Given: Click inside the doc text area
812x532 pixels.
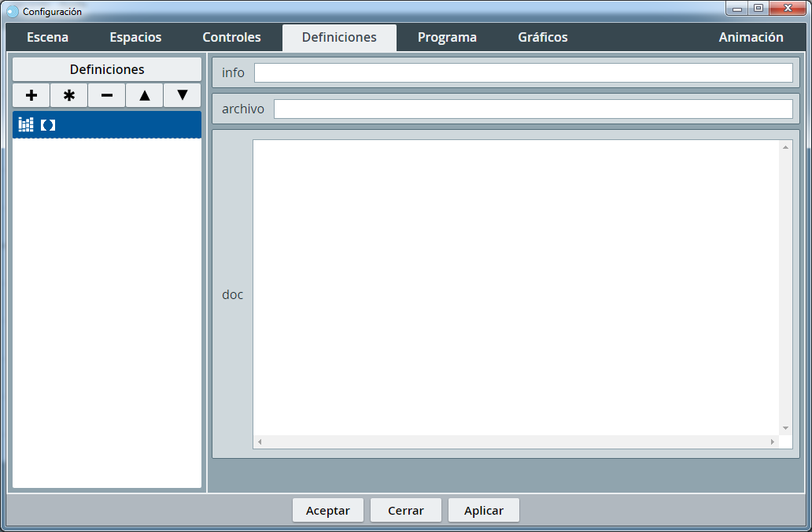Looking at the screenshot, I should (515, 287).
